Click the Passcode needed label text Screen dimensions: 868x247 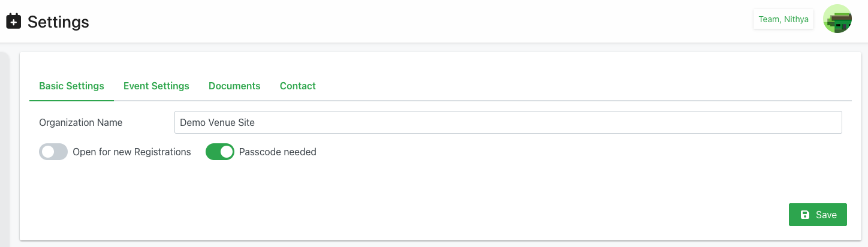pyautogui.click(x=278, y=152)
